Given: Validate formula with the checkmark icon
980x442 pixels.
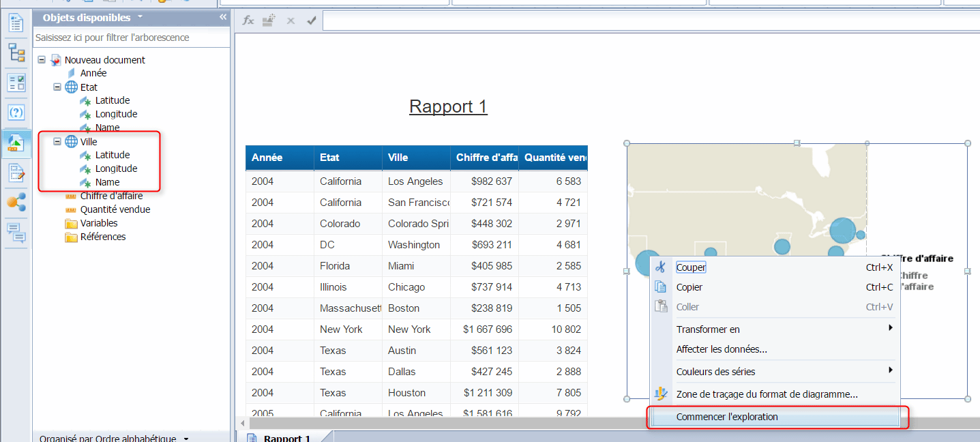Looking at the screenshot, I should (312, 20).
